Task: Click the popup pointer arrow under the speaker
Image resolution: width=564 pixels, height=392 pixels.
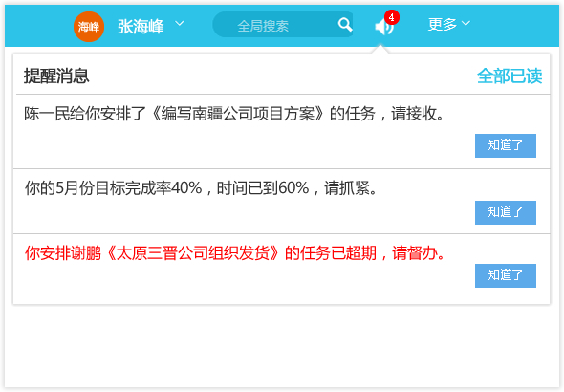Action: 380,50
